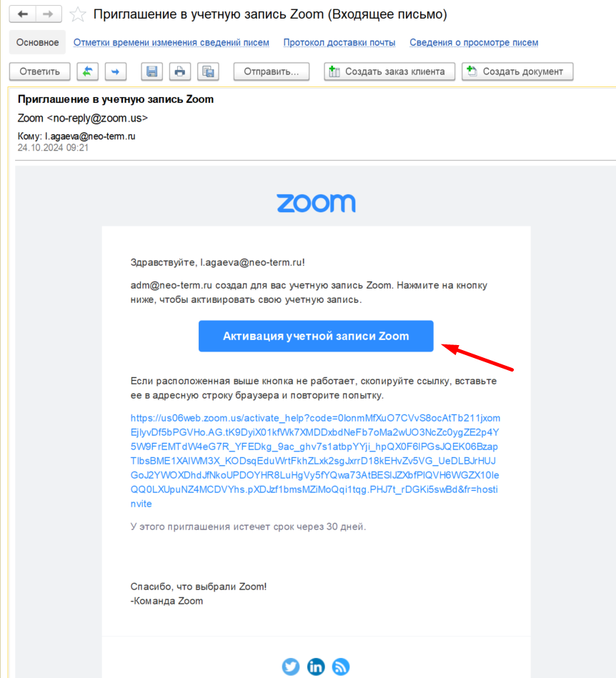616x678 pixels.
Task: Click the bold subject line Приглашение в учетную запись Zoom
Action: pyautogui.click(x=116, y=99)
